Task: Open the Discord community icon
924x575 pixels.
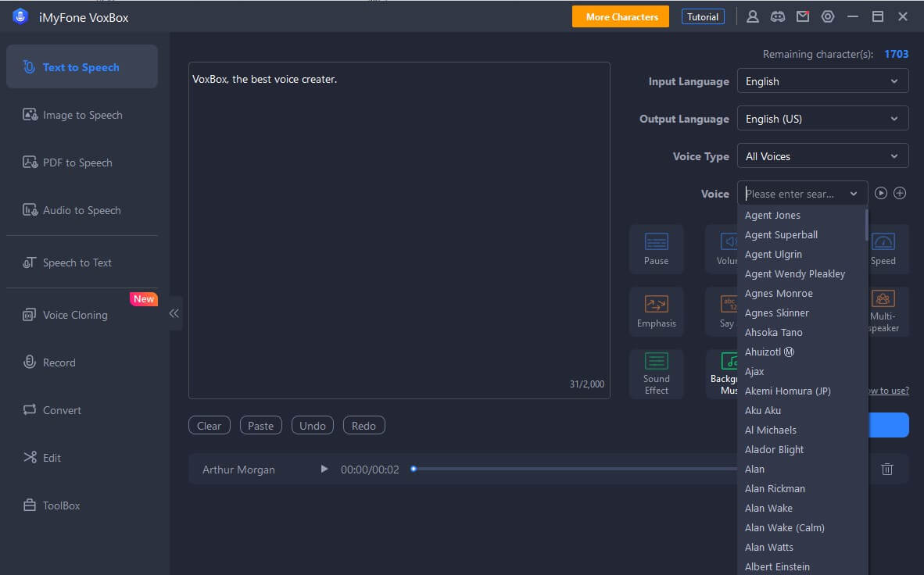Action: tap(778, 16)
